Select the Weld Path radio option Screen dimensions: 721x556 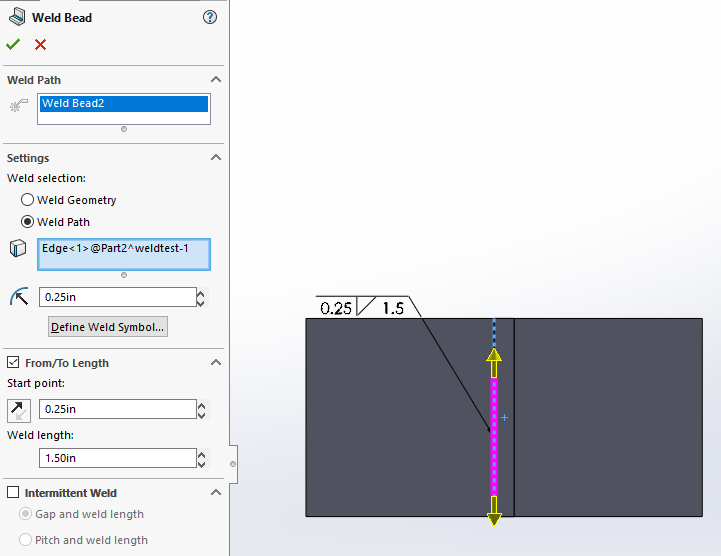(x=28, y=222)
